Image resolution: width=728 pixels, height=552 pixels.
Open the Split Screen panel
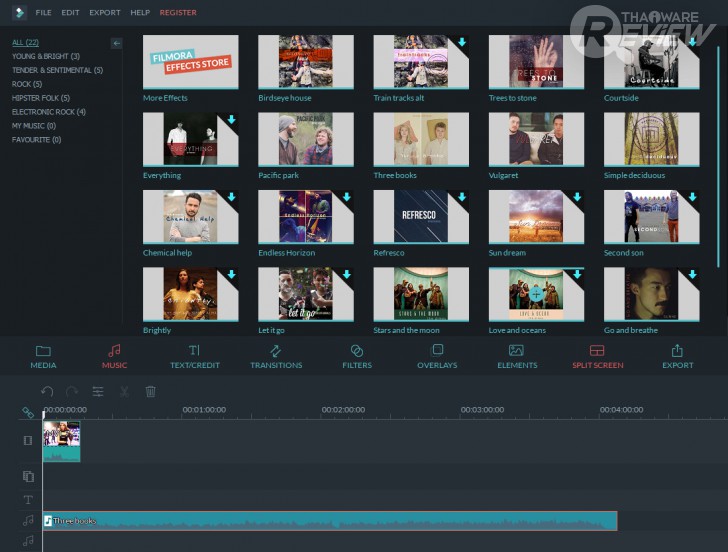pyautogui.click(x=598, y=357)
